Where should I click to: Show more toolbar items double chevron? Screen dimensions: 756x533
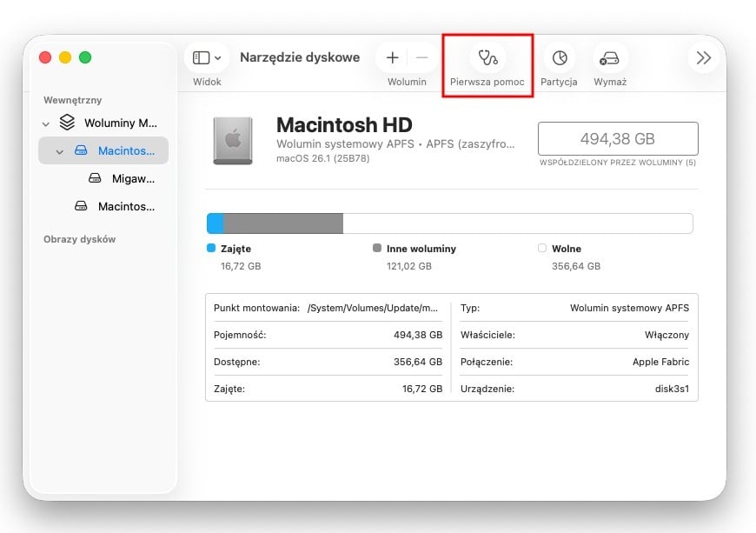704,58
